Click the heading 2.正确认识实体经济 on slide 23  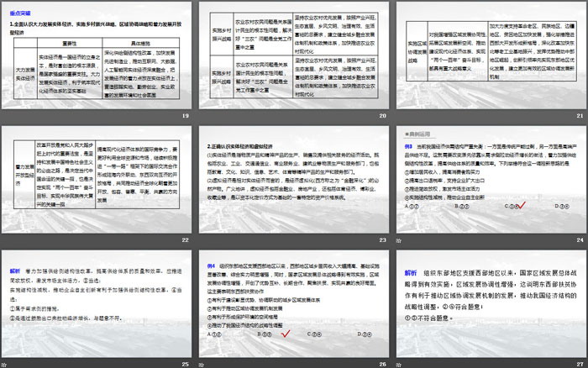tap(240, 146)
